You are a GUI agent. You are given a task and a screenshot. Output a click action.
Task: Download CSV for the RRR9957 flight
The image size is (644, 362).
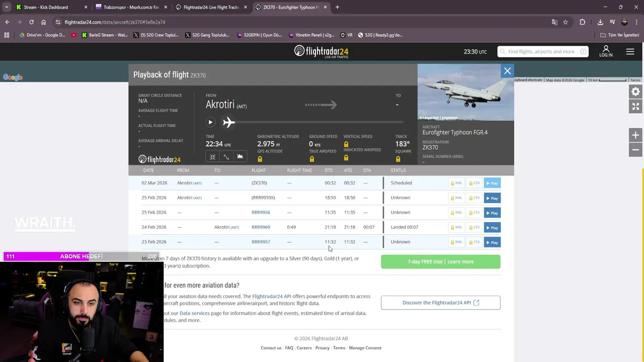click(474, 242)
